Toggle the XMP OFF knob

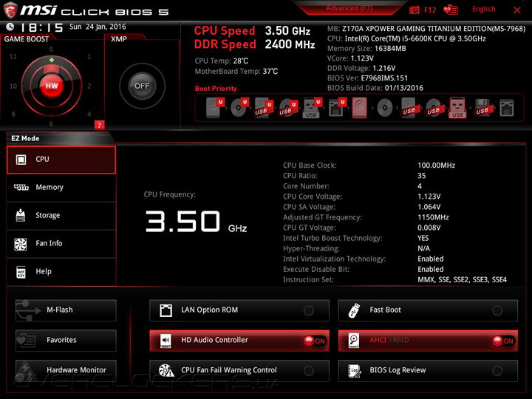(x=142, y=86)
